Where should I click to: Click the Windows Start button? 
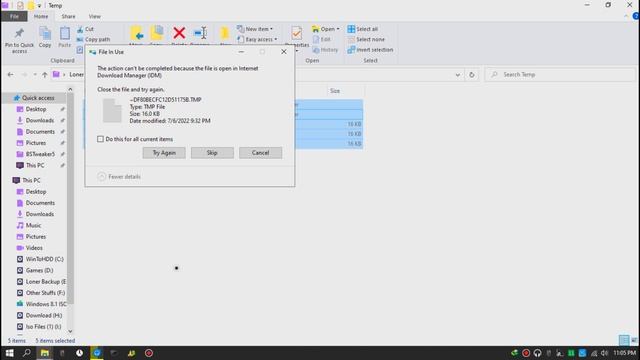tap(9, 353)
